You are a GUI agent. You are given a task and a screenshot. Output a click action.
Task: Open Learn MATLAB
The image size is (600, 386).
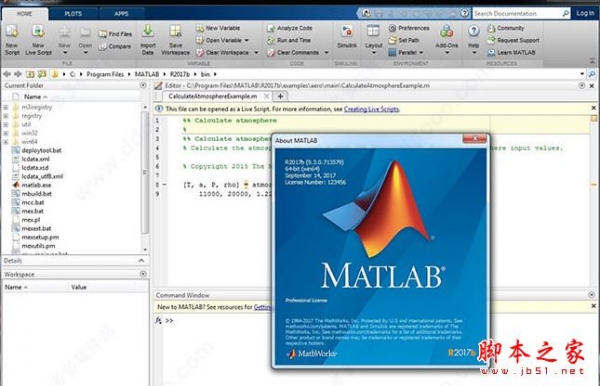511,52
